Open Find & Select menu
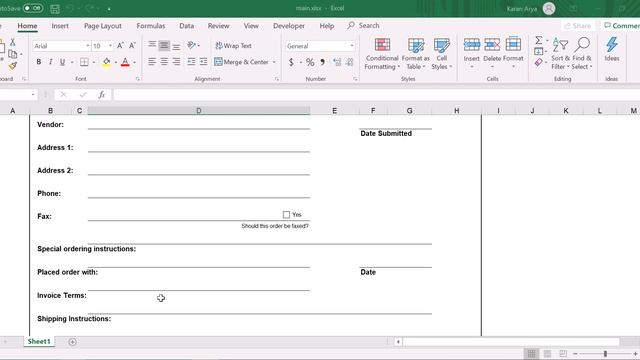Screen dimensions: 640x360 [582, 54]
